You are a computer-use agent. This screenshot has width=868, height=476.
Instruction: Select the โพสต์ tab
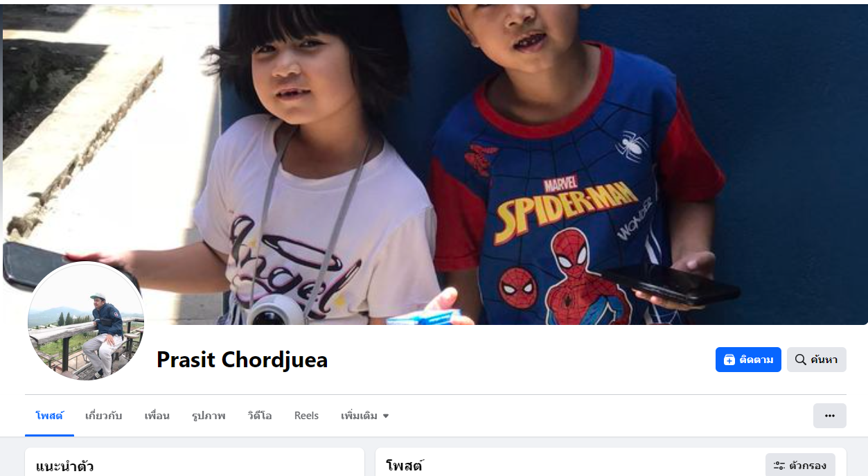click(x=49, y=416)
